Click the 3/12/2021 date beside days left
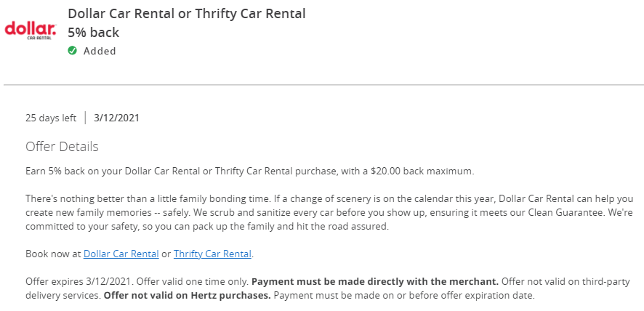The width and height of the screenshot is (644, 311). (116, 118)
